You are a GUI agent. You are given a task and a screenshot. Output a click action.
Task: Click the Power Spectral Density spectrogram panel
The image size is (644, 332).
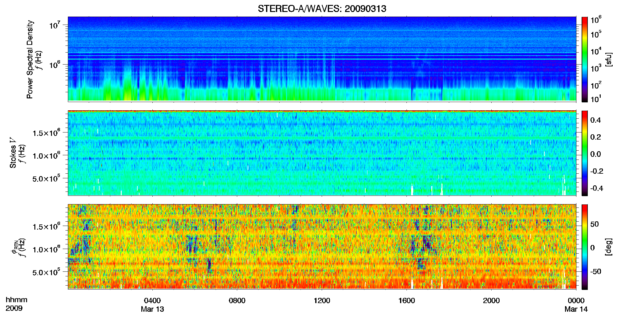point(322,59)
